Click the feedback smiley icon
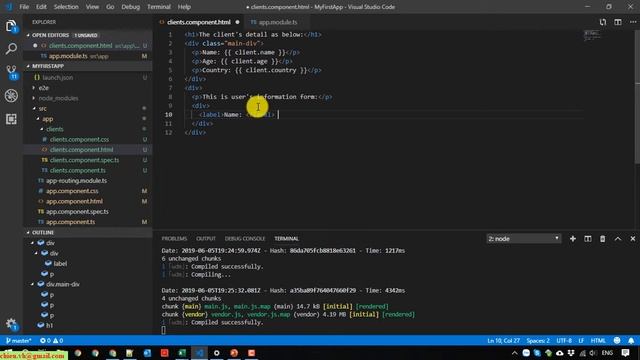Viewport: 640px width, 360px height. coord(617,340)
